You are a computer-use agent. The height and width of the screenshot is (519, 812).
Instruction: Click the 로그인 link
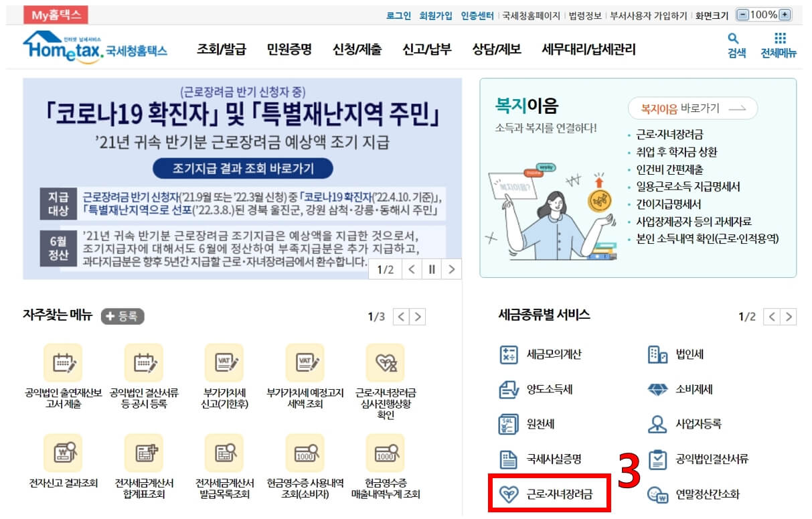coord(399,15)
